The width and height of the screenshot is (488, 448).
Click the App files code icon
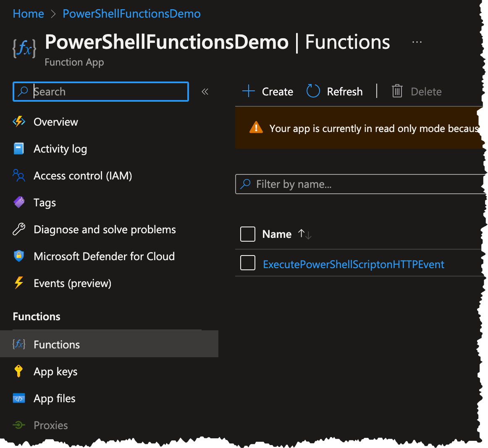pos(19,398)
